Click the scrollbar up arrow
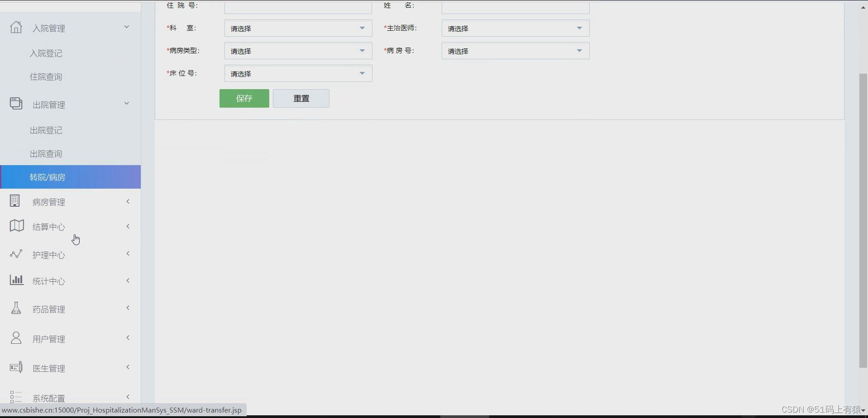 coord(863,7)
